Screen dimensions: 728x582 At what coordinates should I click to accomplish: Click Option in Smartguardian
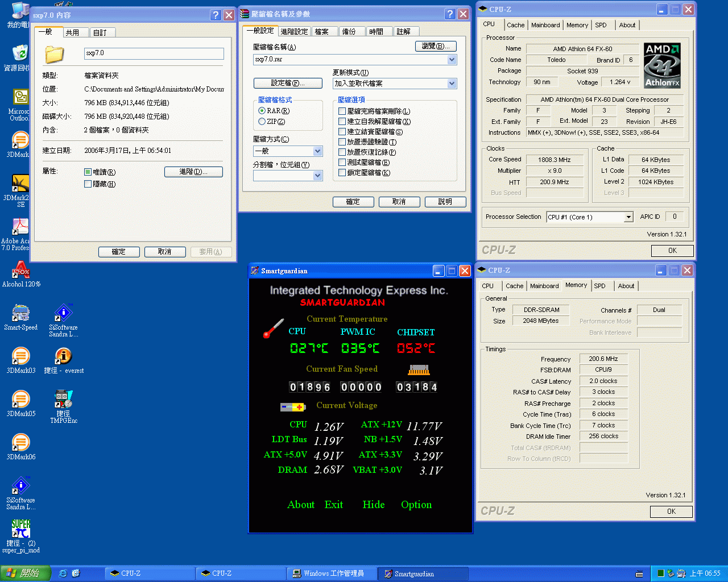416,505
